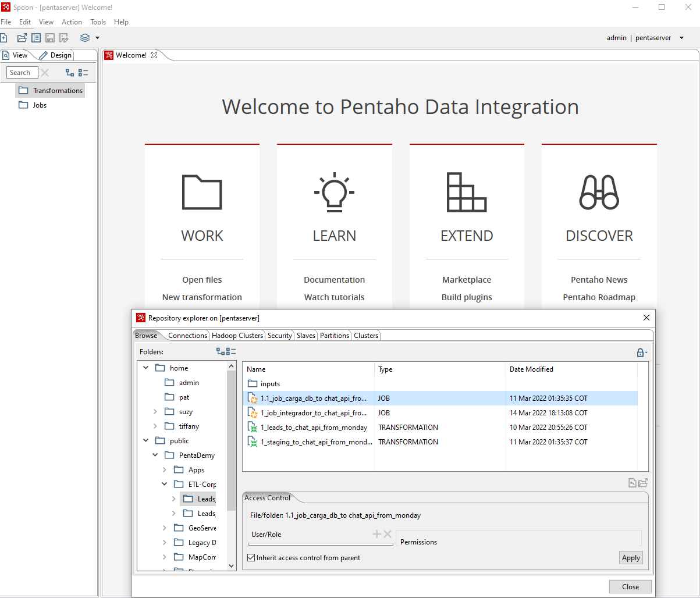
Task: Switch to the Partitions tab
Action: [335, 336]
